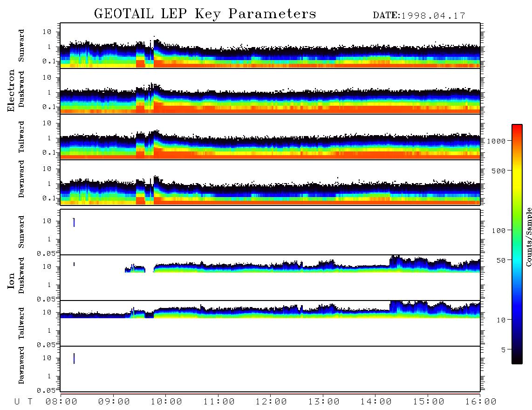The height and width of the screenshot is (410, 532).
Task: Click the 14:00 time tick label
Action: tap(376, 402)
